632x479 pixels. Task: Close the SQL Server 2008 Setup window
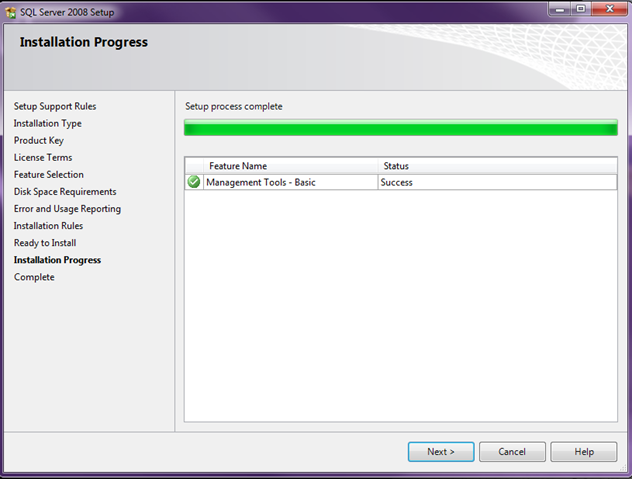click(609, 9)
